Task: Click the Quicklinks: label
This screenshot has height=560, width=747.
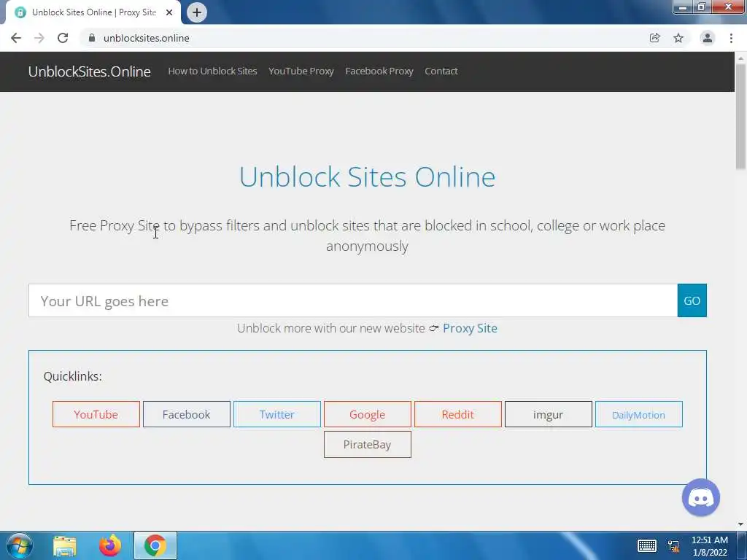Action: coord(72,376)
